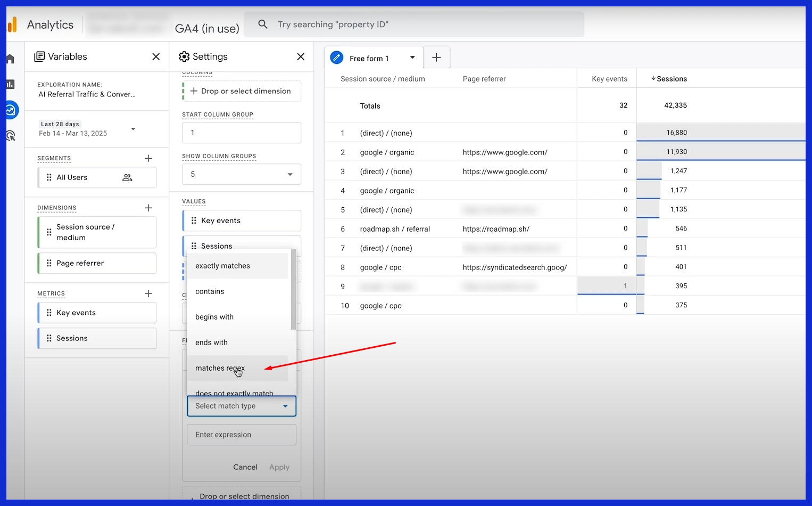Screen dimensions: 812x506
Task: Add a new dimension with plus icon
Action: point(148,208)
